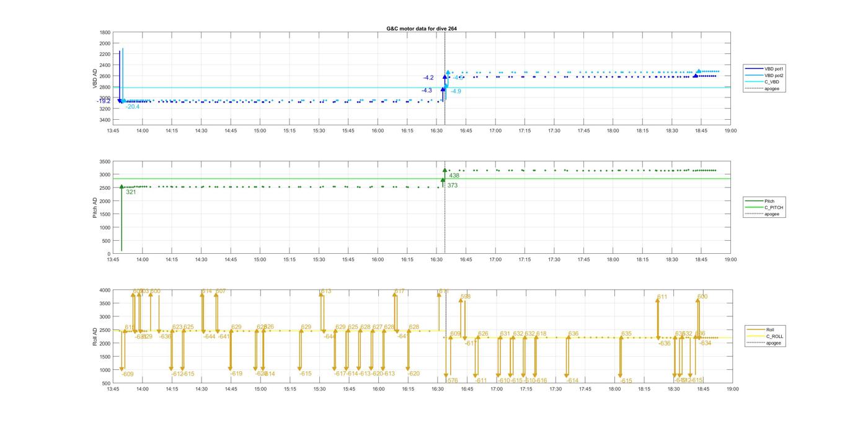The height and width of the screenshot is (430, 868).
Task: Click the '-20.4' annotation in VBD plot
Action: (x=133, y=107)
